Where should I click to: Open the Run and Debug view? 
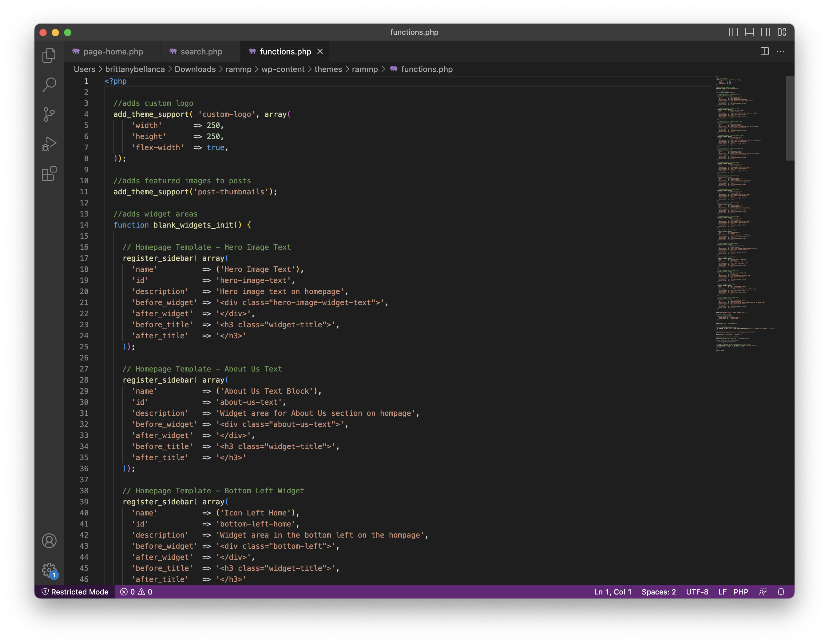pyautogui.click(x=49, y=144)
